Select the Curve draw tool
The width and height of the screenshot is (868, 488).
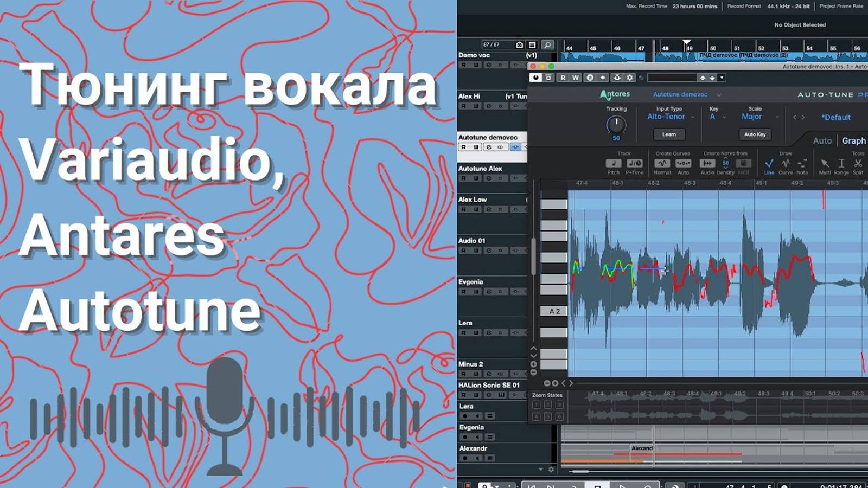[785, 164]
